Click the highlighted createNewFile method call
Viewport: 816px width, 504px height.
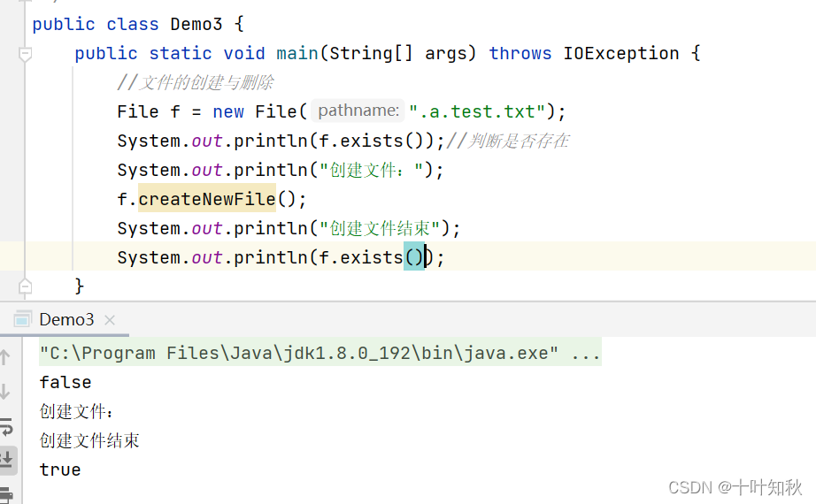tap(206, 199)
